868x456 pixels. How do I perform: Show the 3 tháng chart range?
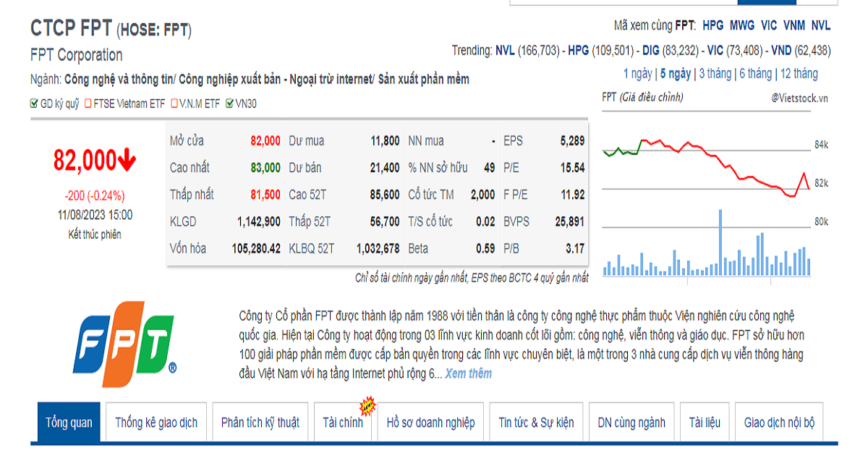[x=715, y=73]
